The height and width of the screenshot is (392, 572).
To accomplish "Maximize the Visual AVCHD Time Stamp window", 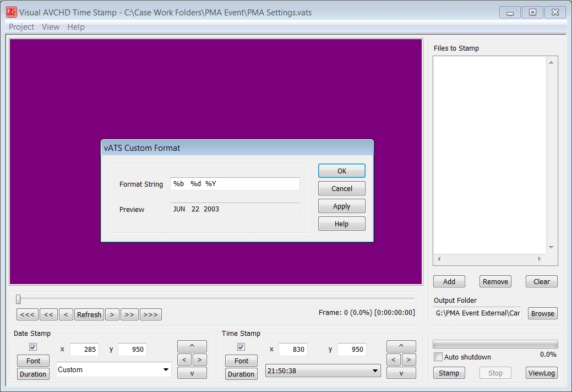I will pos(532,13).
